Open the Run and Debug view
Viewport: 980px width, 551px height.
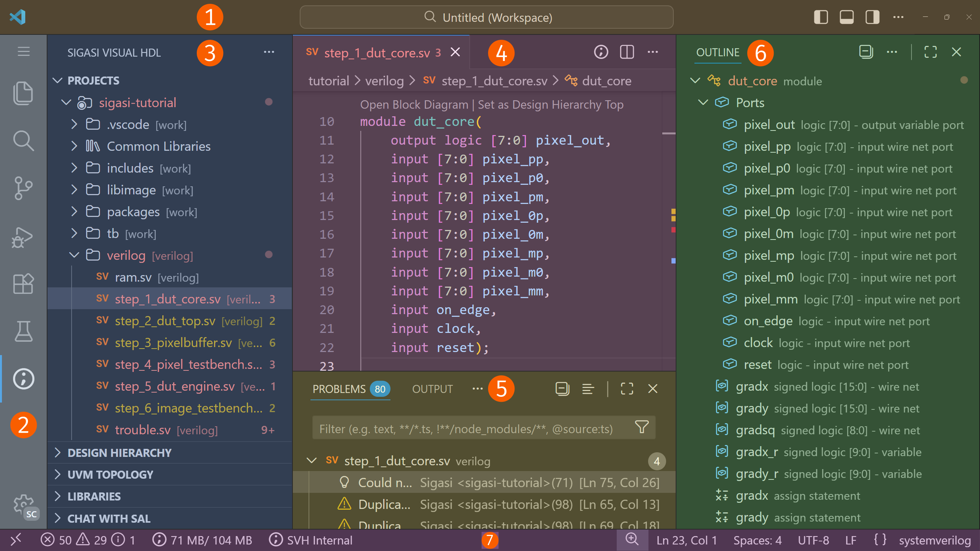coord(23,236)
